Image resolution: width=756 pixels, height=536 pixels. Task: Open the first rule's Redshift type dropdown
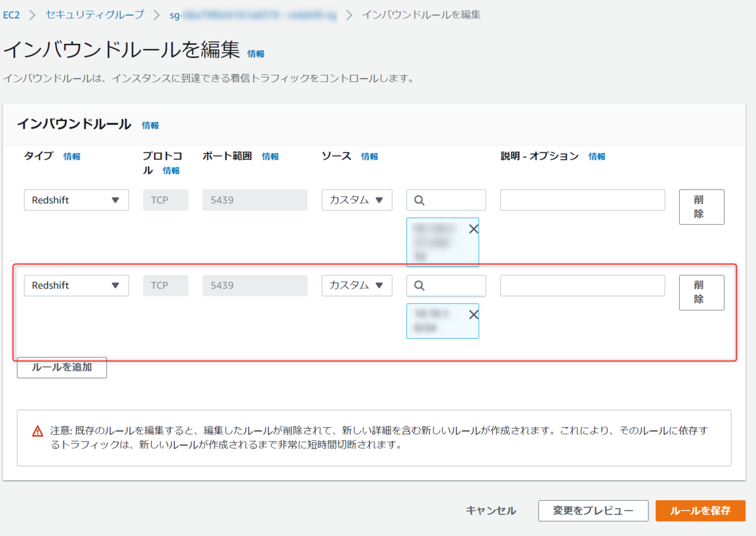(x=76, y=200)
